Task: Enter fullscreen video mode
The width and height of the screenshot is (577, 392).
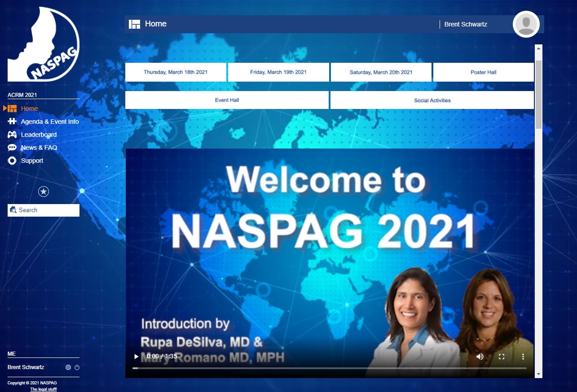Action: pyautogui.click(x=502, y=357)
